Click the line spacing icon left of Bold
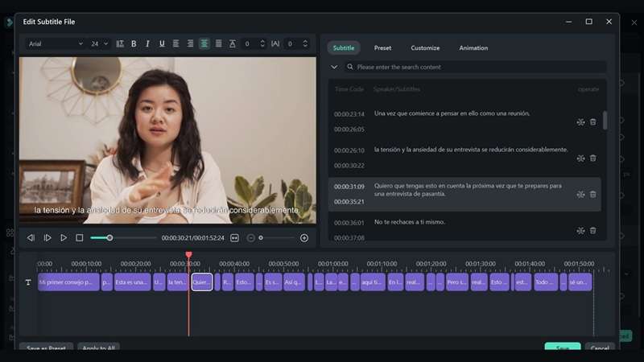 [120, 43]
